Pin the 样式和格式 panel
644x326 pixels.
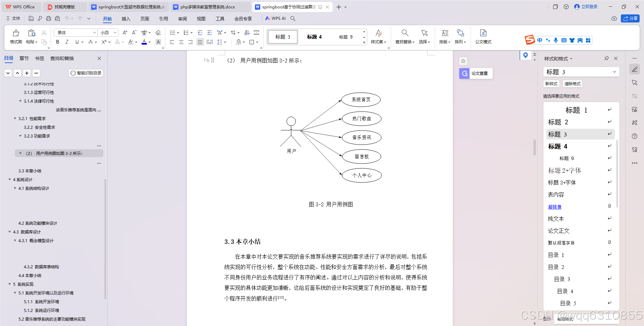pos(606,58)
